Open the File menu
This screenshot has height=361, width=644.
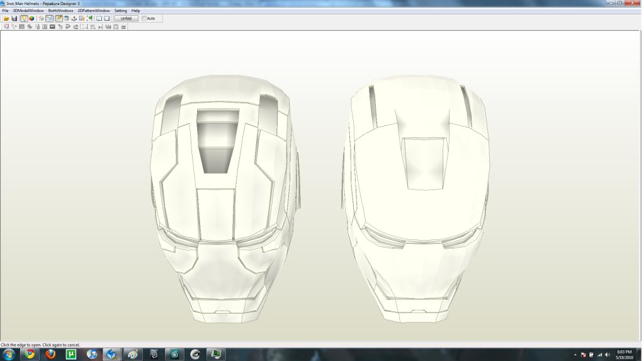(5, 11)
